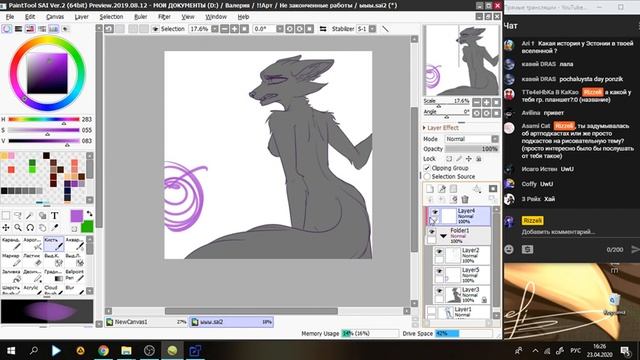Viewport: 640px width, 360px height.
Task: Flip the canvas view horizontally
Action: coord(322,29)
